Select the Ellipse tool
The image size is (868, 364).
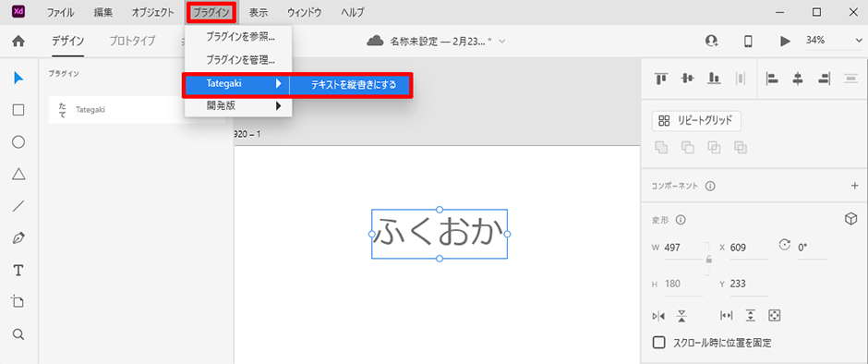coord(18,142)
